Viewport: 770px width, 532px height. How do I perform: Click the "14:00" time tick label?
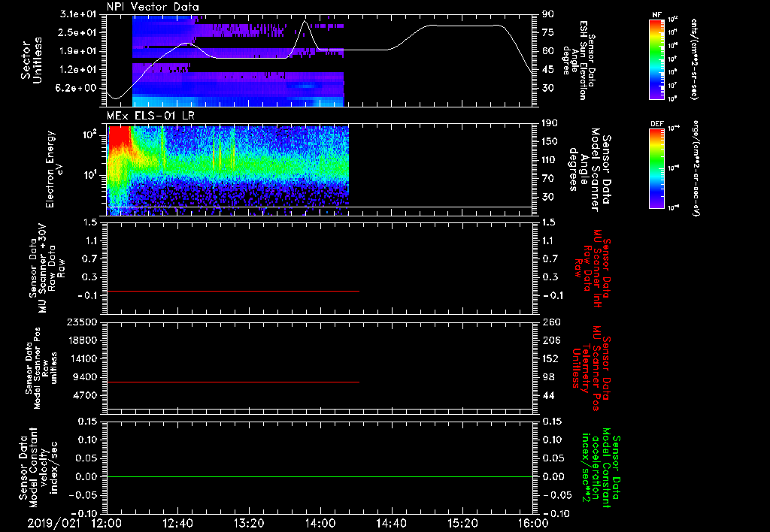tap(320, 524)
